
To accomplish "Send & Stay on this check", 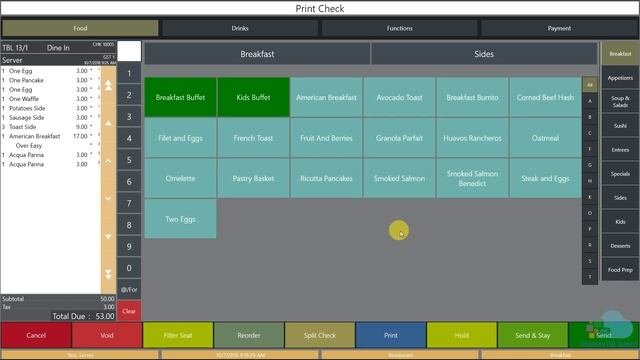I will (x=533, y=335).
